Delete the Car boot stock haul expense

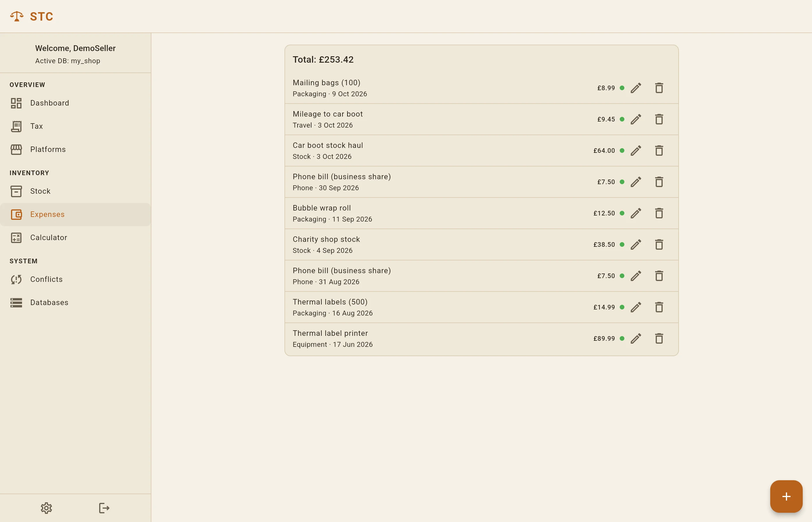pos(659,151)
